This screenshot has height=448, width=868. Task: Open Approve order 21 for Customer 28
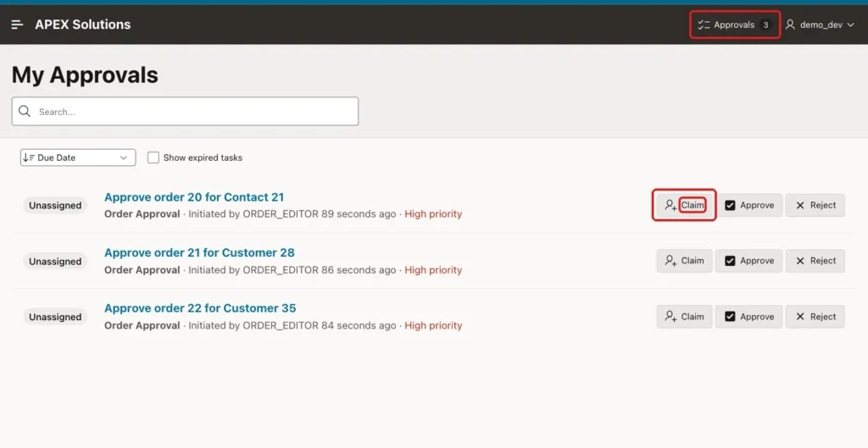coord(199,252)
